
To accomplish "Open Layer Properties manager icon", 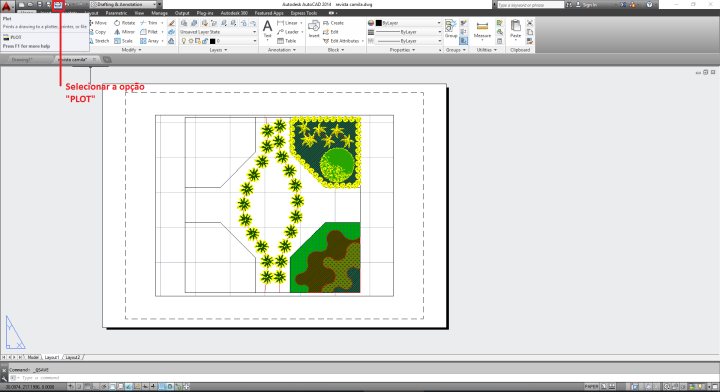I will click(184, 23).
